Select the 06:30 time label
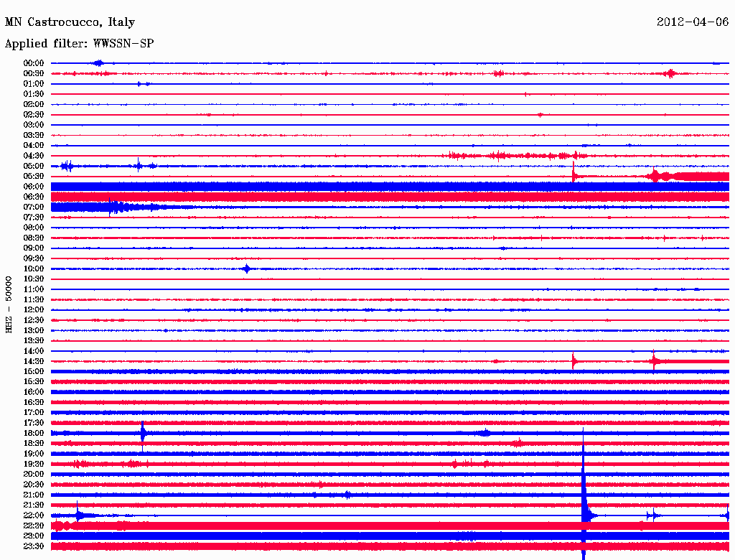 point(34,197)
